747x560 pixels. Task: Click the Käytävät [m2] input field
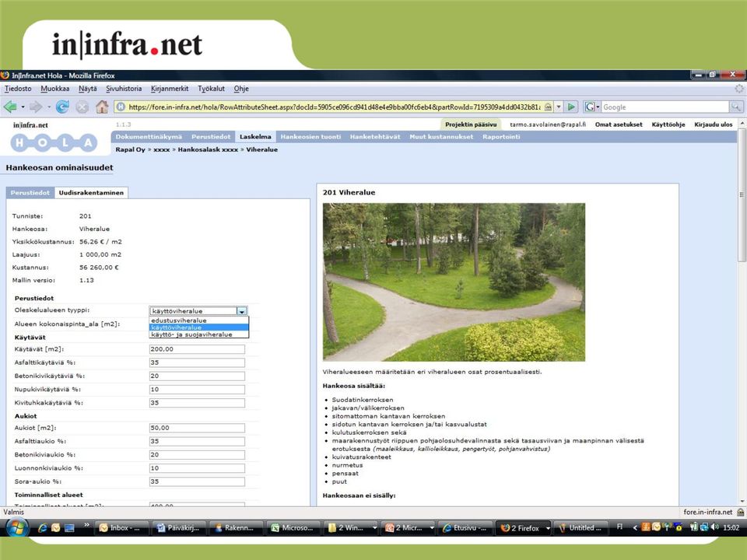tap(197, 349)
